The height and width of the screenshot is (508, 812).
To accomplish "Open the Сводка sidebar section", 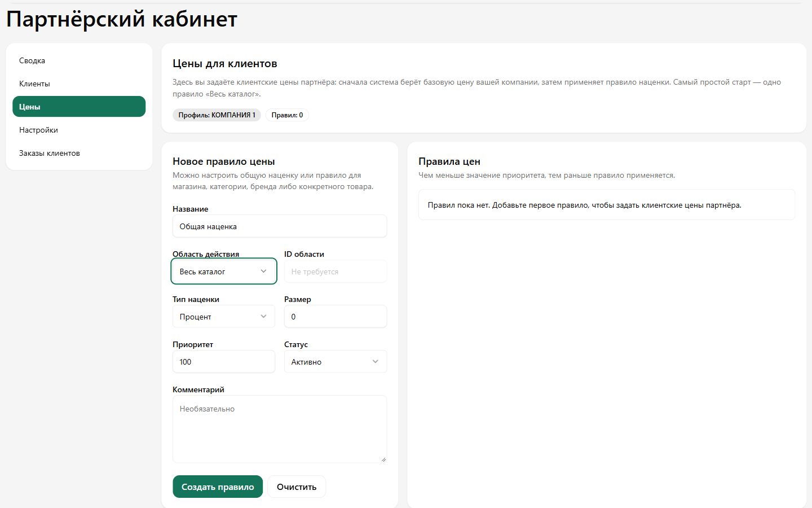I will click(79, 60).
